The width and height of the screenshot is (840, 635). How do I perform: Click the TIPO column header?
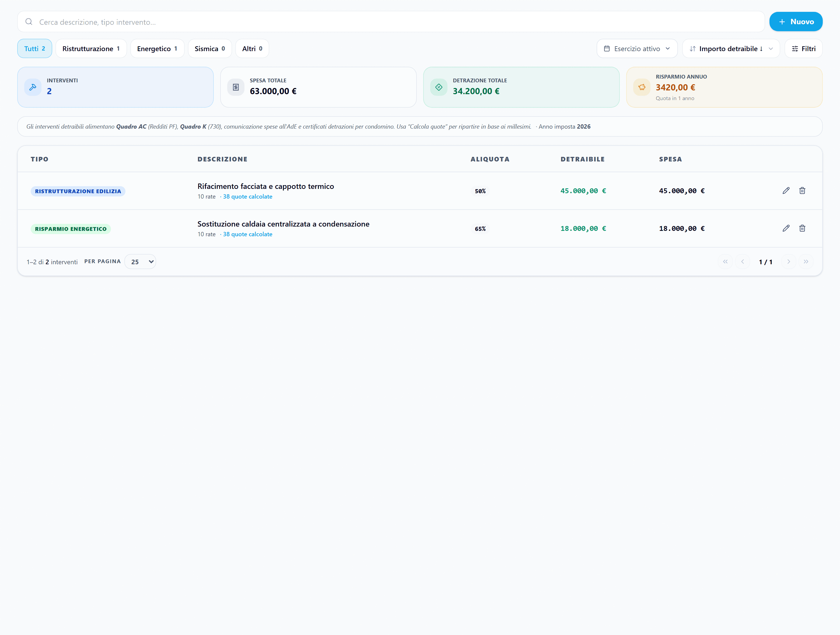[40, 159]
